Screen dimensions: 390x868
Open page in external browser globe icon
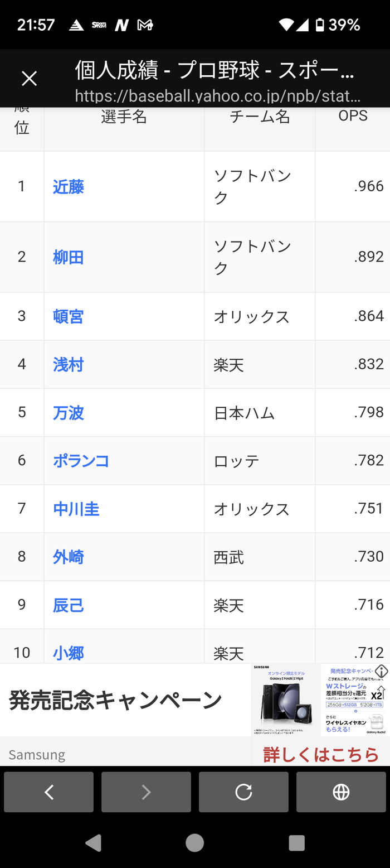[341, 792]
